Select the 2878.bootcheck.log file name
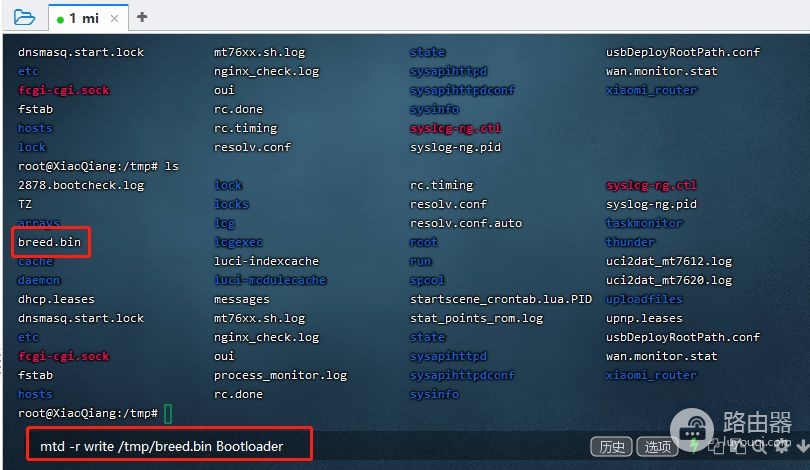The width and height of the screenshot is (810, 470). pos(81,185)
